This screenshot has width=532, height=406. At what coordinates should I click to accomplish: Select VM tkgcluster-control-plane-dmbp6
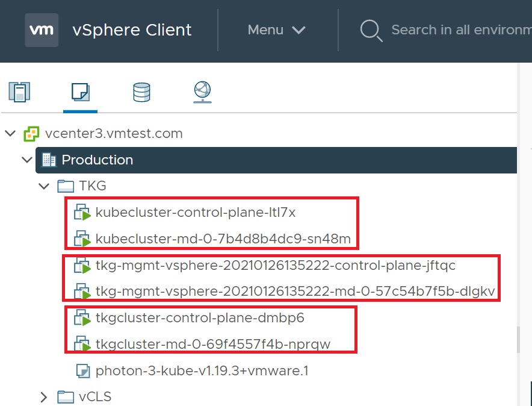200,318
